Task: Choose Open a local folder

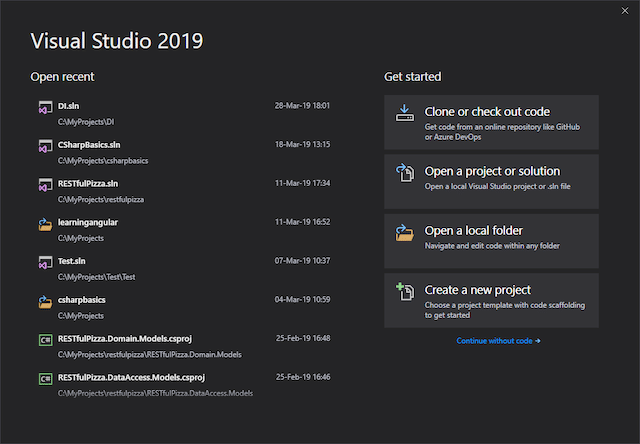Action: tap(491, 241)
